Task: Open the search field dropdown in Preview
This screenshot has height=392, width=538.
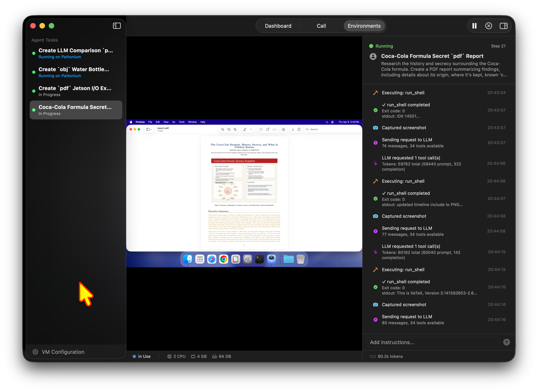Action: (308, 129)
